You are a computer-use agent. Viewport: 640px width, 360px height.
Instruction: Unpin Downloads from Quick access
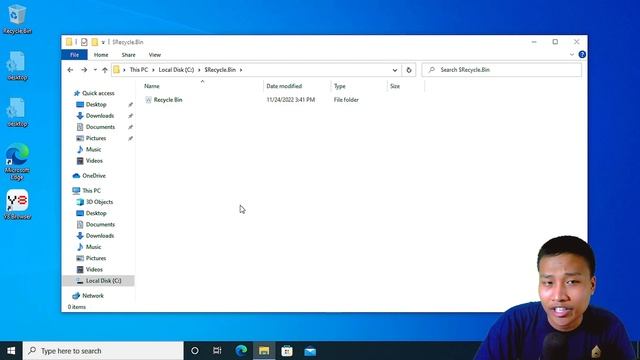coord(131,116)
